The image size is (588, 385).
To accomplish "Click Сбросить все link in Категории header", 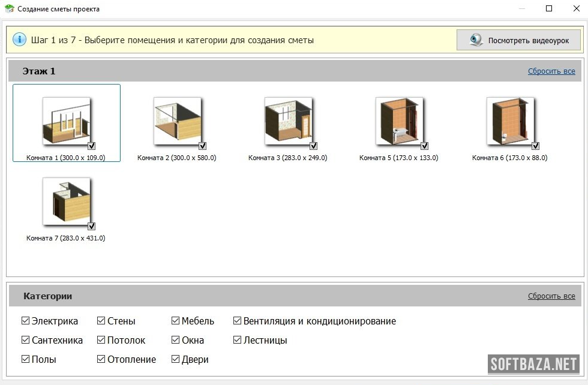I will point(551,296).
